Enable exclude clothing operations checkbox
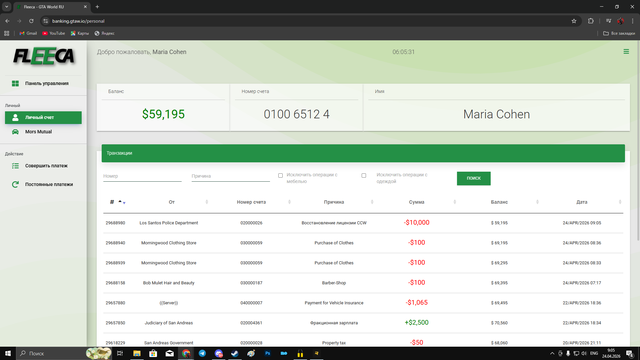Screen dimensions: 640x360 364,176
